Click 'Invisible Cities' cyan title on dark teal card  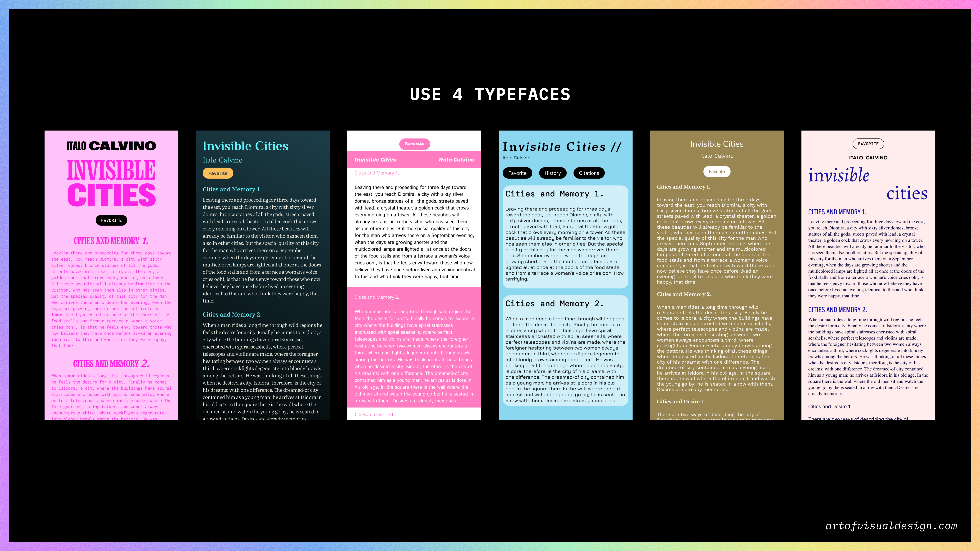245,146
